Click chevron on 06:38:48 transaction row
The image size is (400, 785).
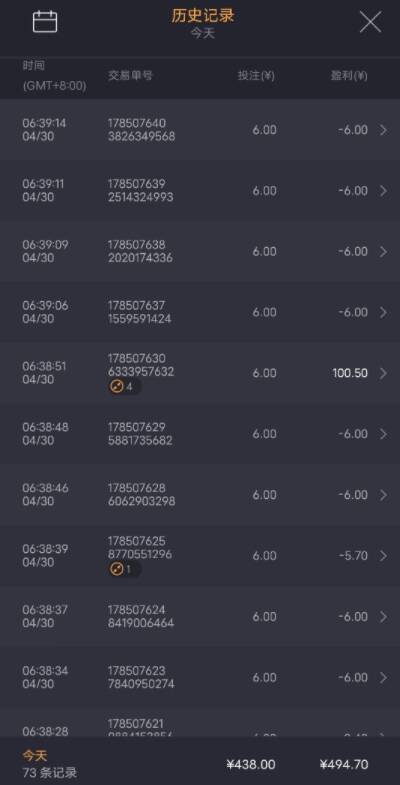(x=383, y=434)
